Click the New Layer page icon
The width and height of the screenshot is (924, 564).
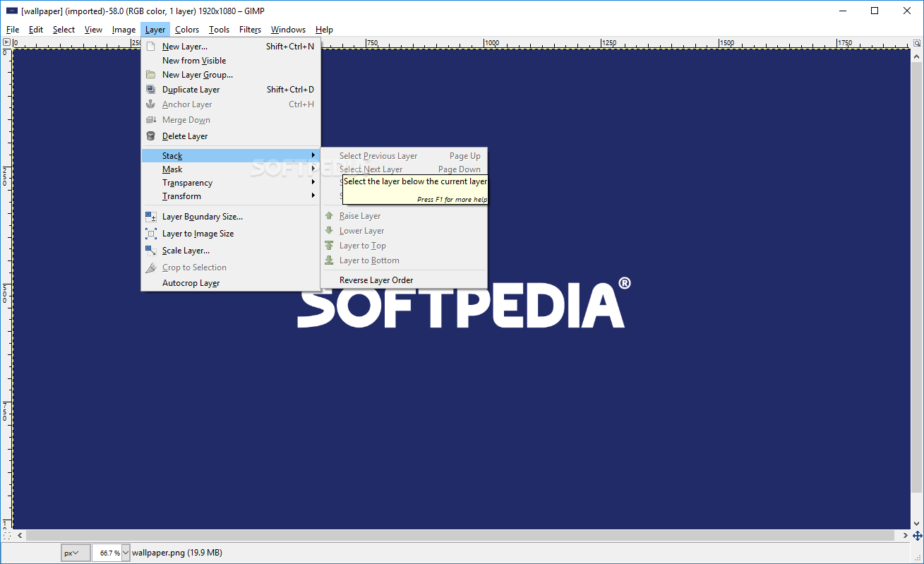pyautogui.click(x=150, y=47)
